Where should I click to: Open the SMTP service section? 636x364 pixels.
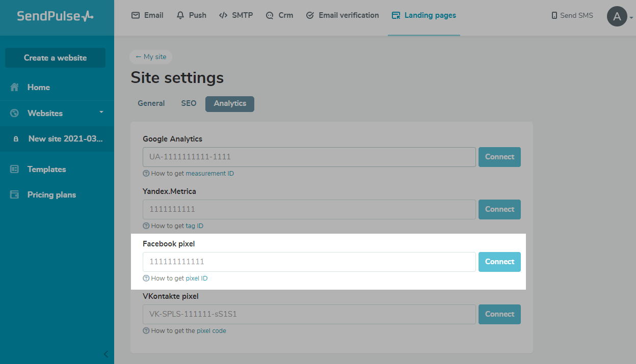tap(236, 15)
